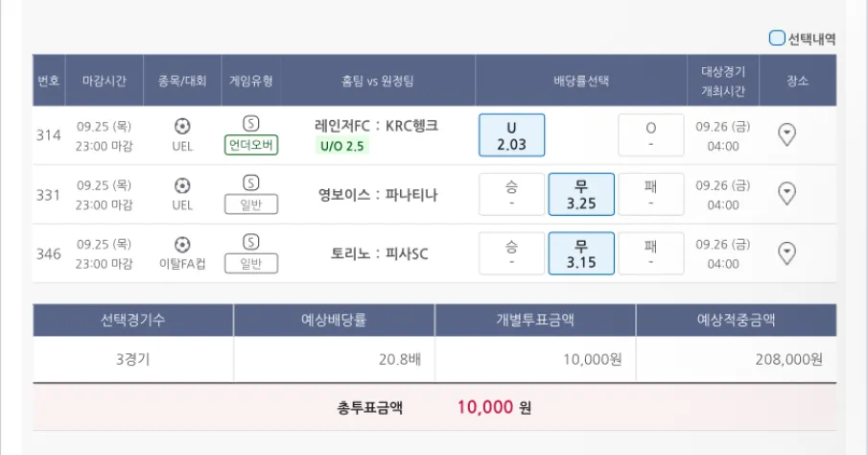Image resolution: width=868 pixels, height=455 pixels.
Task: Click the S badge icon for 영보이스 match
Action: [x=251, y=182]
